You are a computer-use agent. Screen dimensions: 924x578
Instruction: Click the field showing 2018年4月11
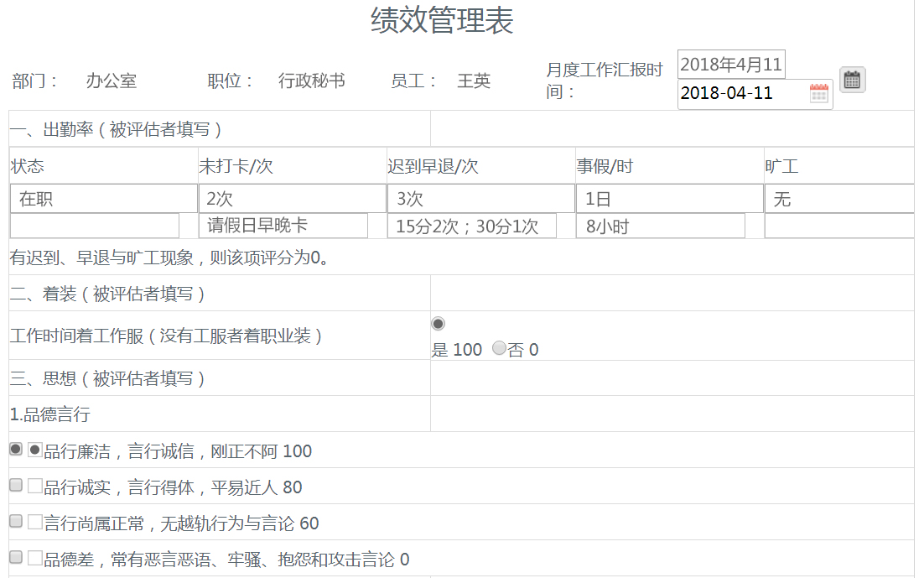[x=730, y=64]
